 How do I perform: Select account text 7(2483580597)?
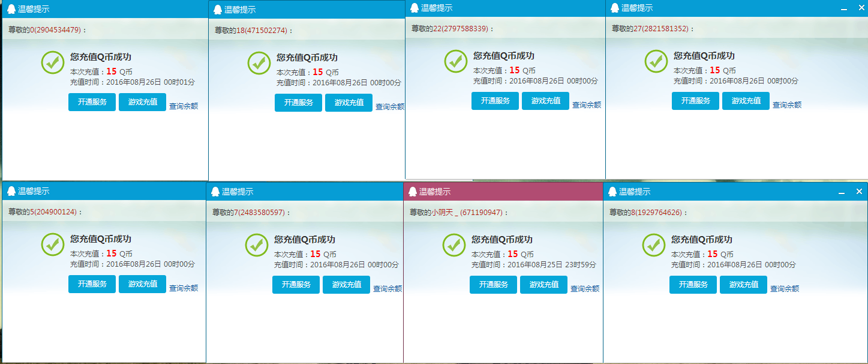(x=260, y=212)
